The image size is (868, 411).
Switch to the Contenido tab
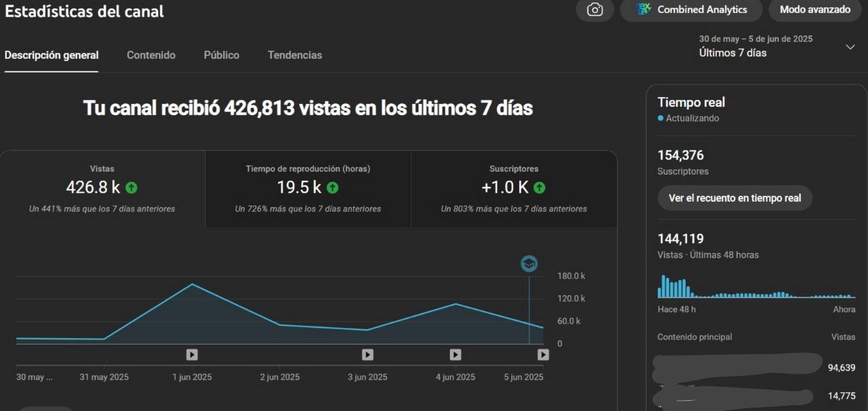[x=151, y=55]
